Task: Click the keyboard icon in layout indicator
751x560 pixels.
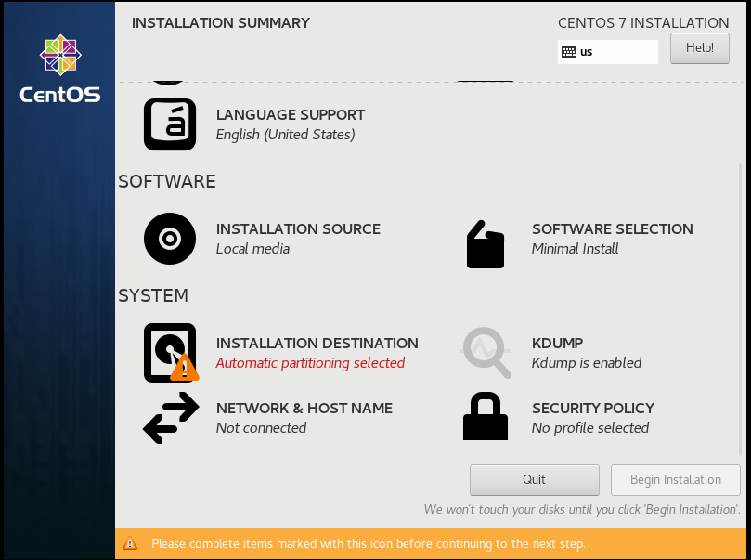Action: pyautogui.click(x=570, y=52)
